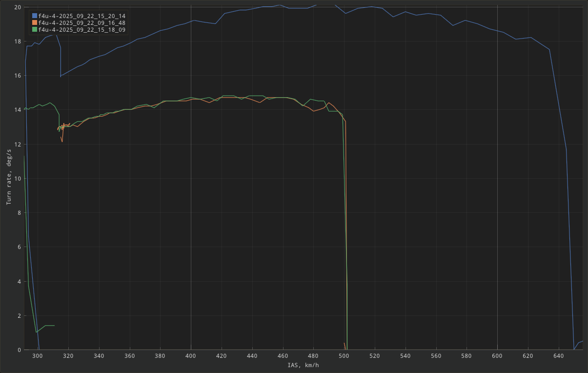Click the green legend swatch for 15_18_09
The height and width of the screenshot is (373, 588).
click(x=35, y=29)
